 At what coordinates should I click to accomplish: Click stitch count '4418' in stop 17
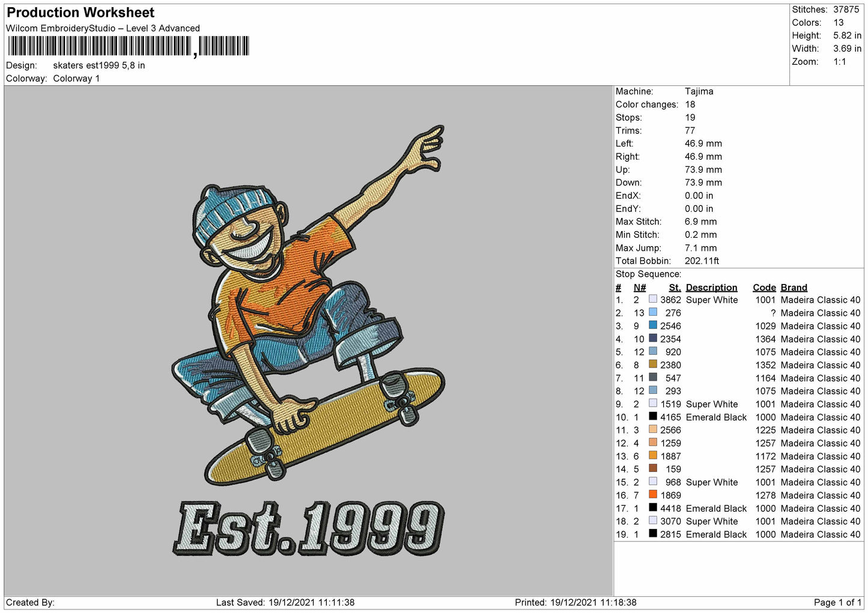point(670,509)
